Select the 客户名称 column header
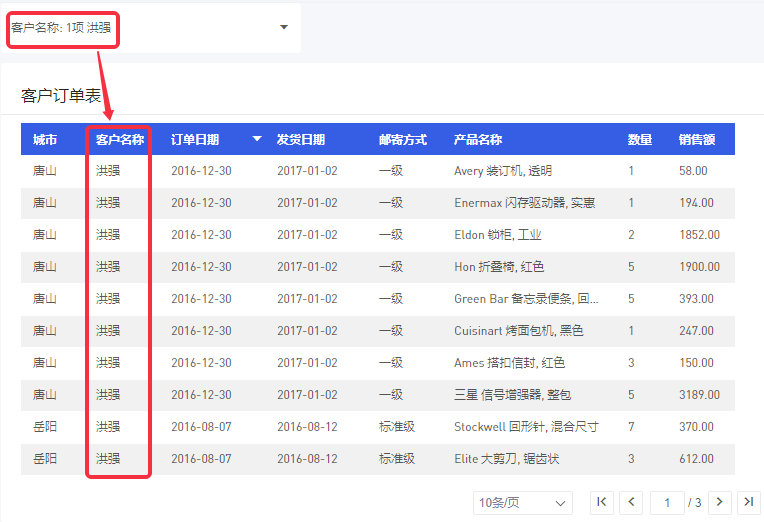The height and width of the screenshot is (522, 764). coord(120,140)
